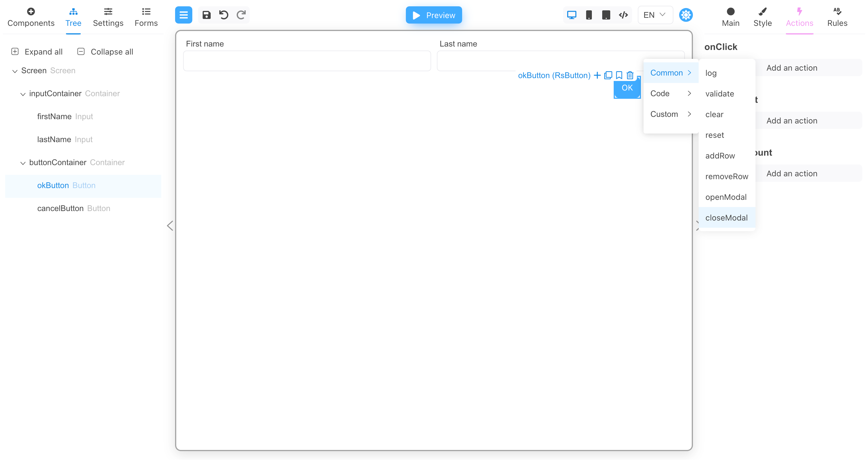Add a new component beside okButton with plus icon
The image size is (868, 460).
597,75
